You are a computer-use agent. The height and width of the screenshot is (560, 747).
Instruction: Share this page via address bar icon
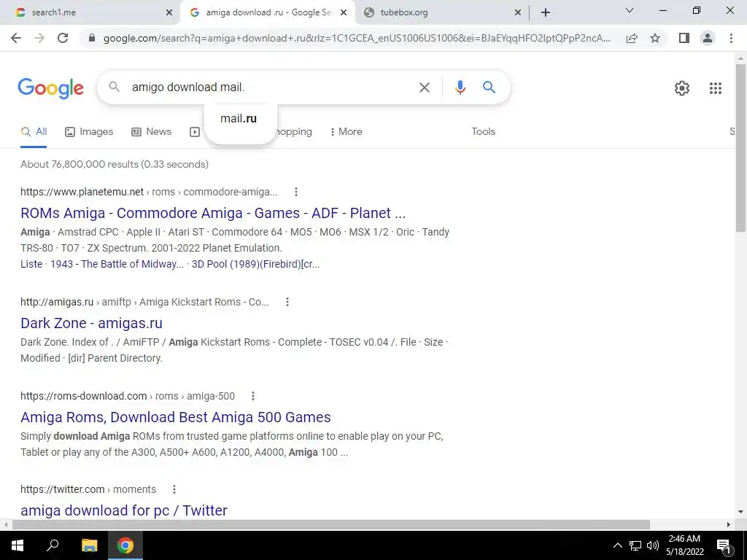coord(632,38)
